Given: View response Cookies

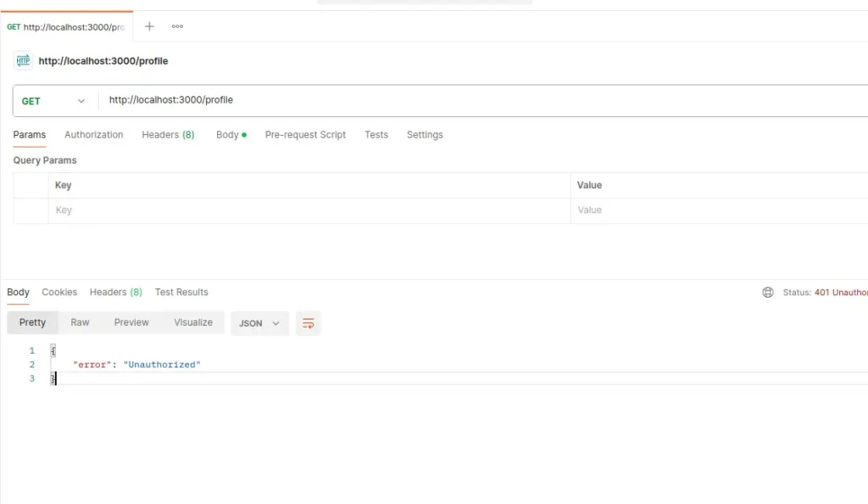Looking at the screenshot, I should [58, 292].
